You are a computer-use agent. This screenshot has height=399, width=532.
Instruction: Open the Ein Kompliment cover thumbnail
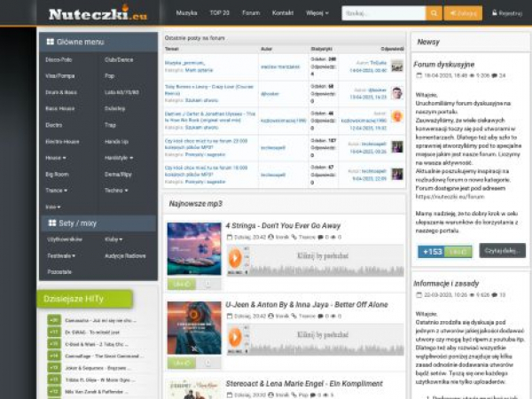(x=194, y=389)
